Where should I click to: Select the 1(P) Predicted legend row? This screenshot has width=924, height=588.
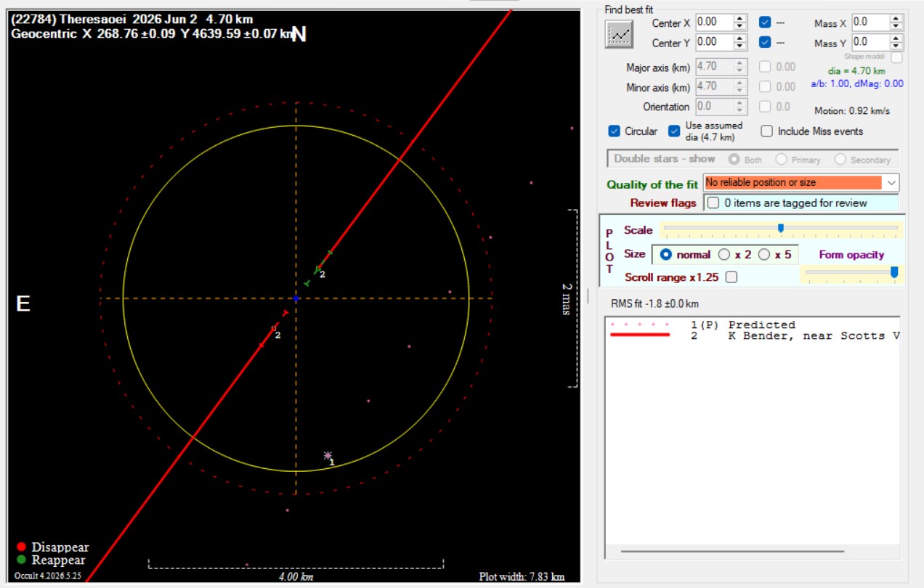(753, 324)
